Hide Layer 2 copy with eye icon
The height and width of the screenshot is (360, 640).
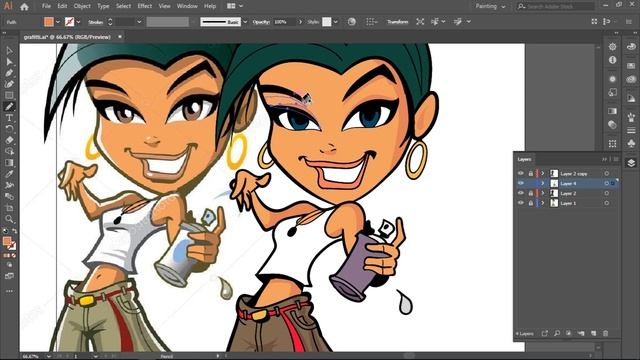[521, 173]
